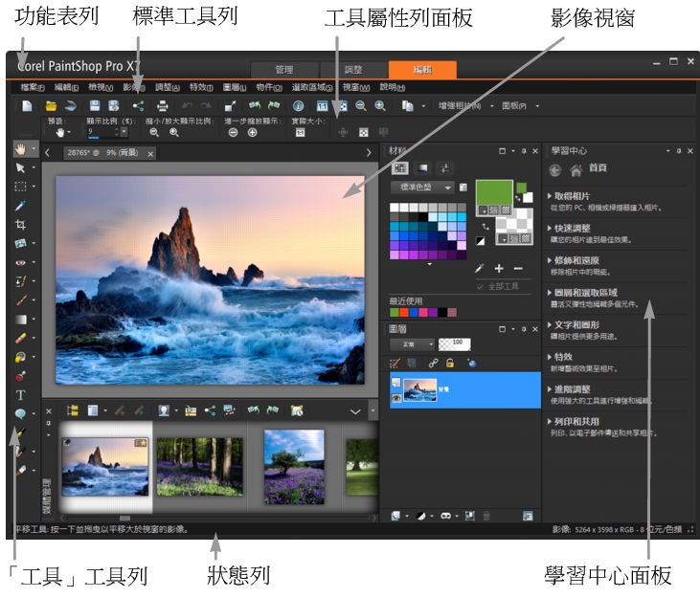
Task: Open the 特效 menu
Action: 201,87
